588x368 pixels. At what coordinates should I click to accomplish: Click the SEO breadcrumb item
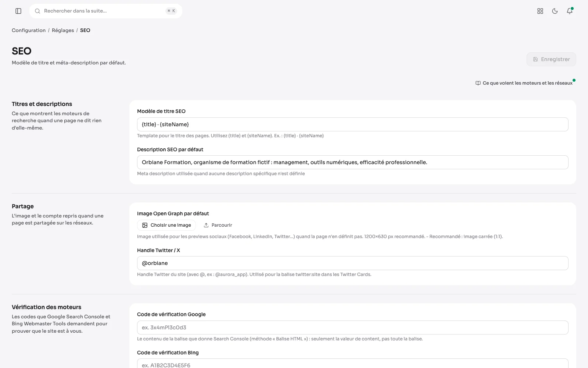pyautogui.click(x=85, y=31)
